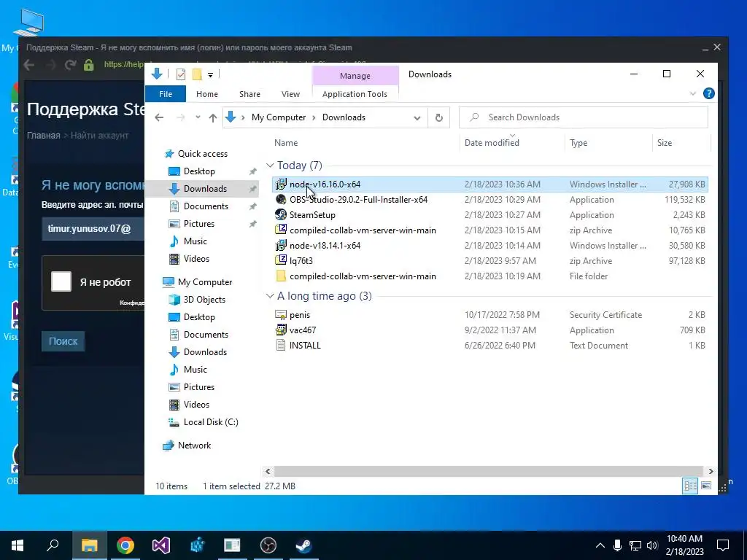Launch Google Chrome from taskbar
Screen dimensions: 747x560
point(125,545)
